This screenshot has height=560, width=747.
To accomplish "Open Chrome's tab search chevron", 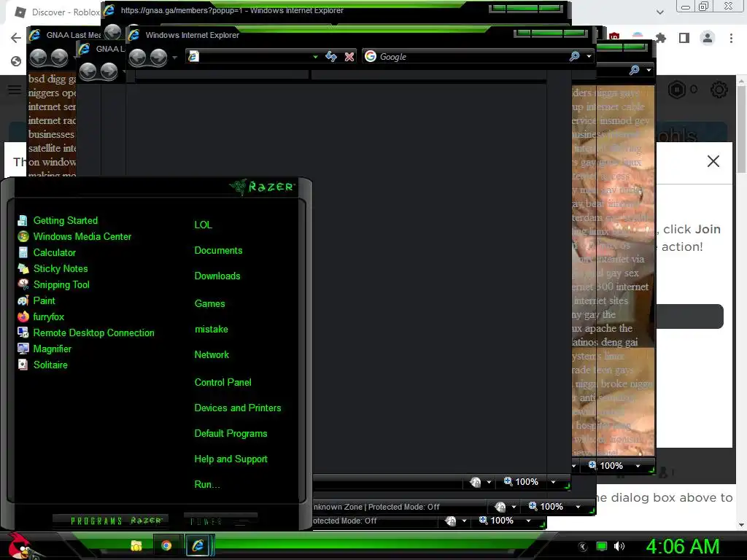I will (659, 12).
